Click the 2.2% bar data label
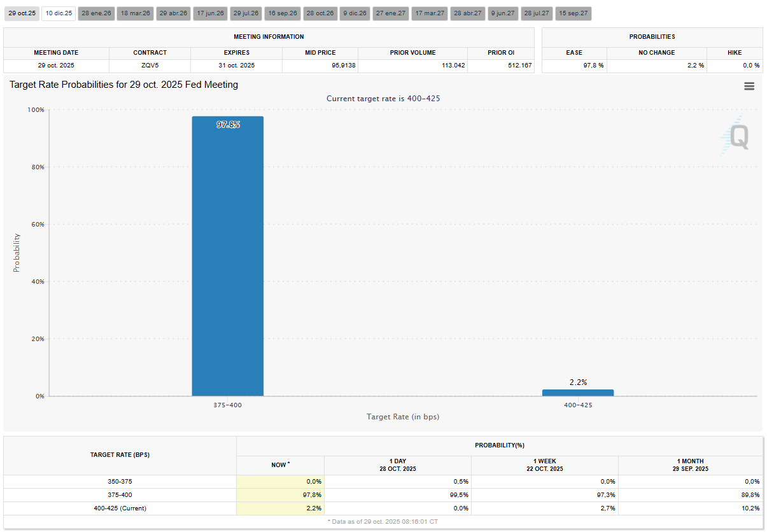The width and height of the screenshot is (767, 532). point(578,382)
